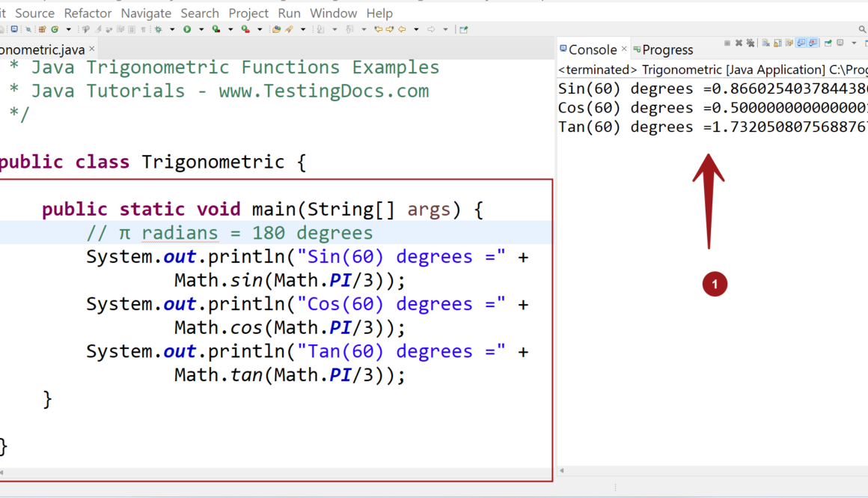
Task: Click the Coverage run icon
Action: 216,30
